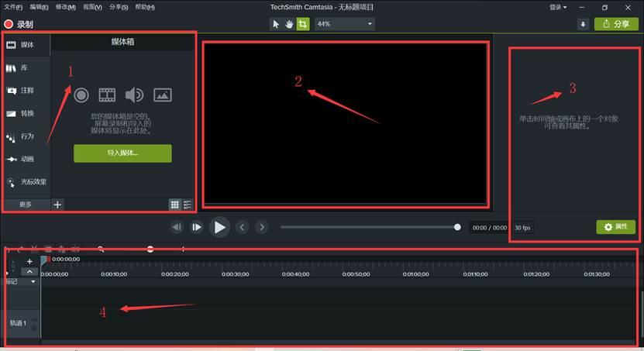Select the 注释 annotations tab
644x351 pixels.
[x=26, y=91]
